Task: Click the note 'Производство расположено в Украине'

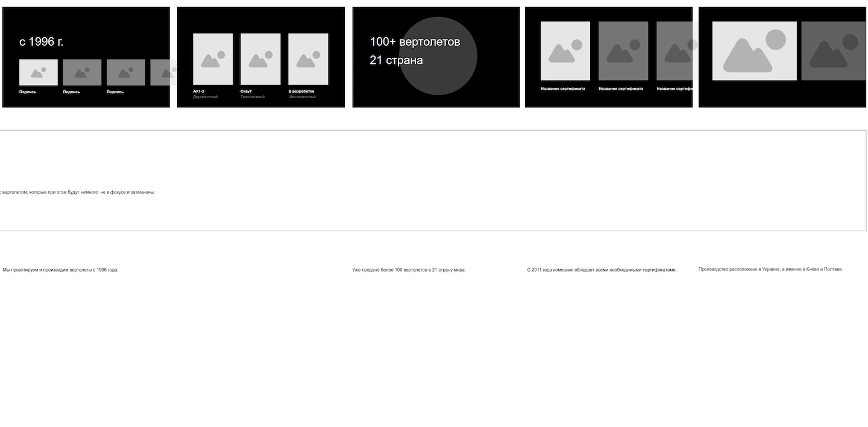Action: pos(770,269)
